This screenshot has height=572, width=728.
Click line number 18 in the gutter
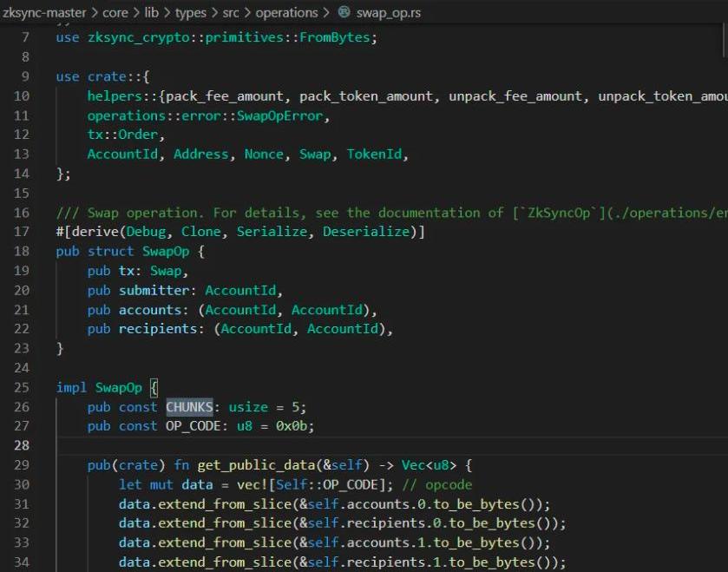(22, 252)
